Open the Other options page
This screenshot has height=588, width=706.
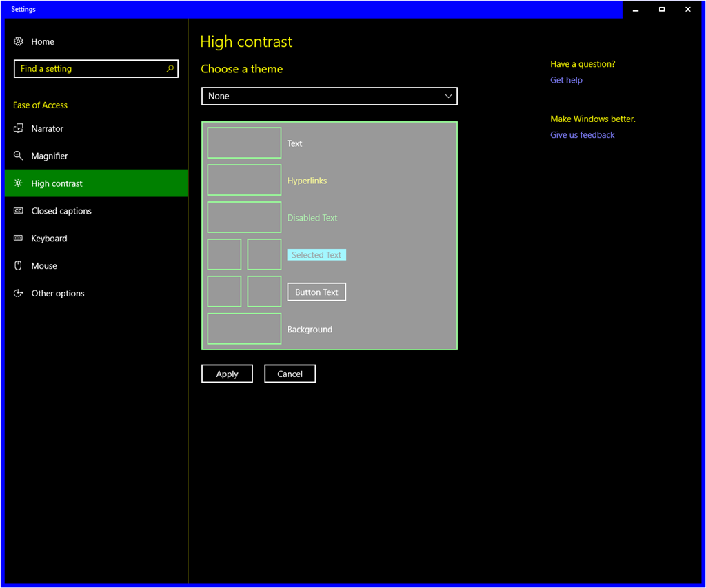pos(96,293)
